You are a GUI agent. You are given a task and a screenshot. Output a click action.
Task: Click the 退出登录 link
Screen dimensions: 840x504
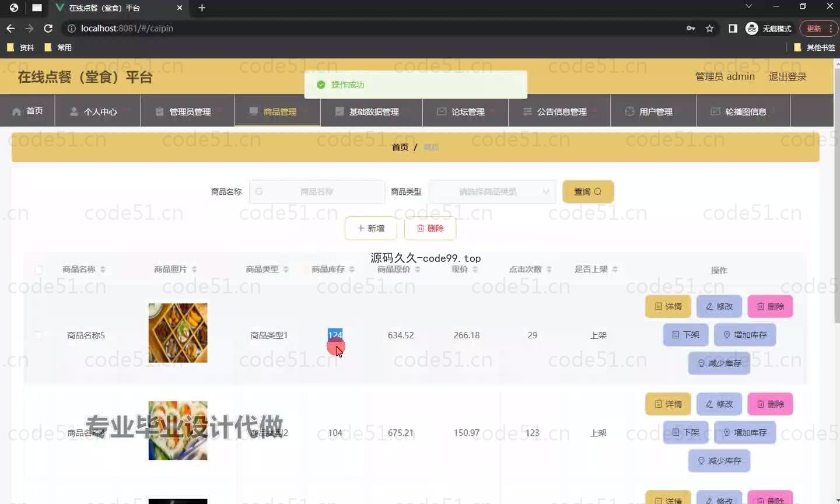787,76
